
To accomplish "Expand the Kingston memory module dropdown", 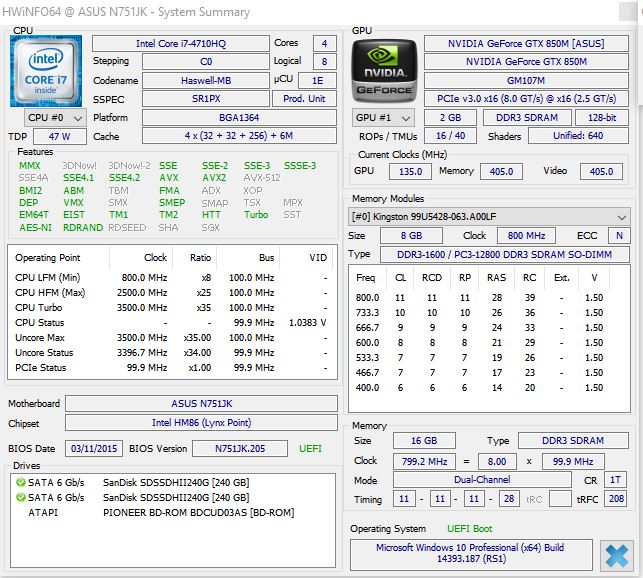I will [489, 217].
